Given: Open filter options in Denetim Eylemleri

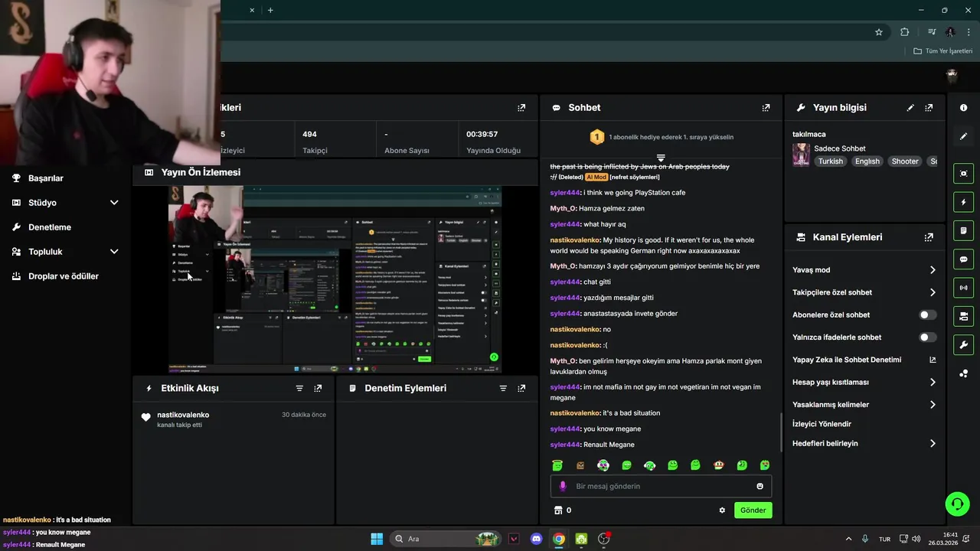Looking at the screenshot, I should pos(503,388).
